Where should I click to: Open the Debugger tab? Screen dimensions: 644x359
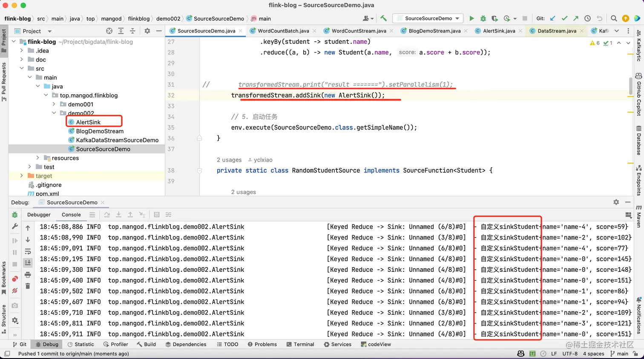(x=39, y=215)
